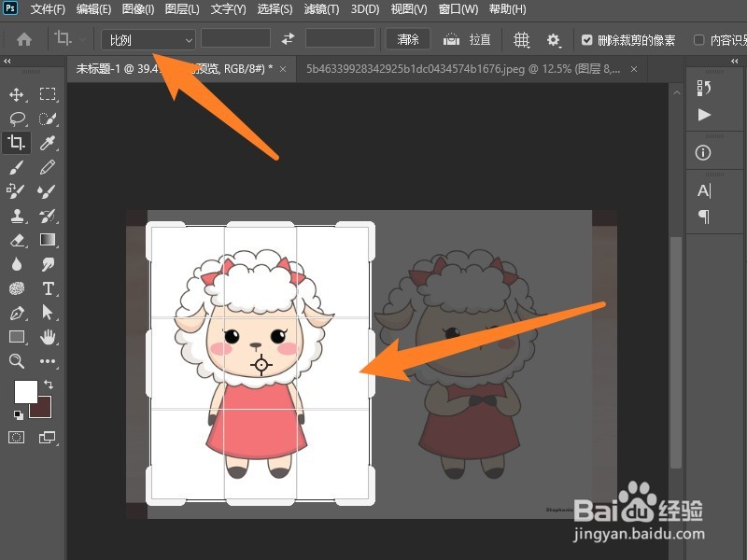The image size is (747, 560).
Task: Switch to the 5b46339928342925b1dc0434574b1676.jpeg tab
Action: click(x=463, y=69)
